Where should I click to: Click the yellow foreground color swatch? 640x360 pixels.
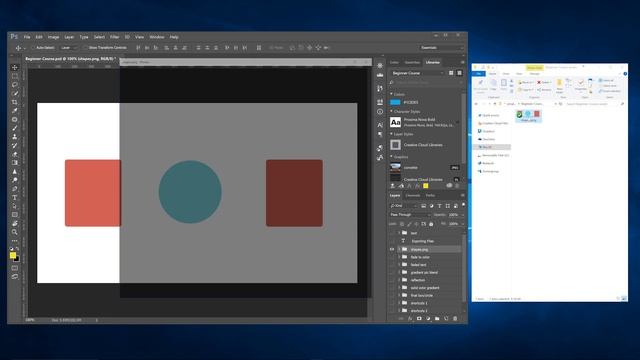coord(13,256)
